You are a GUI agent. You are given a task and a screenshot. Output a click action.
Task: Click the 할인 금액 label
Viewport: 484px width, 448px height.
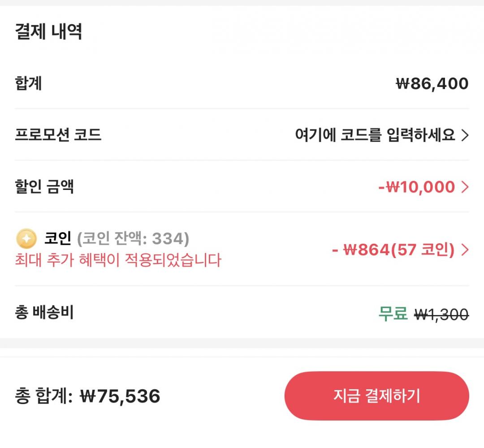coord(44,187)
